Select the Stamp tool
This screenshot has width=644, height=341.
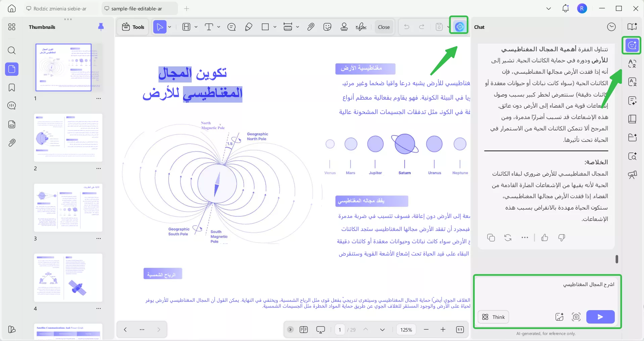pyautogui.click(x=344, y=27)
